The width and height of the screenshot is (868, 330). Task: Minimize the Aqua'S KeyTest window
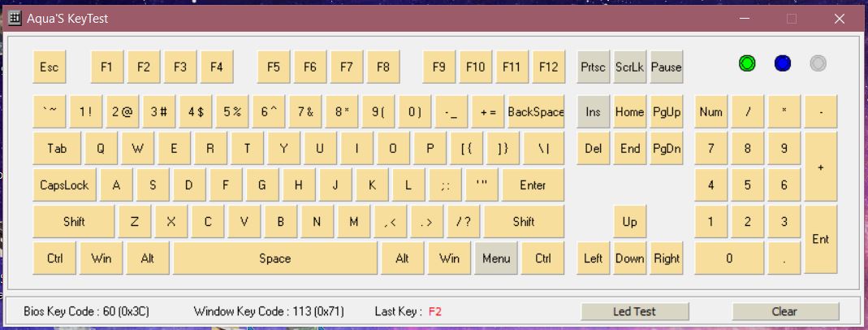pos(745,19)
